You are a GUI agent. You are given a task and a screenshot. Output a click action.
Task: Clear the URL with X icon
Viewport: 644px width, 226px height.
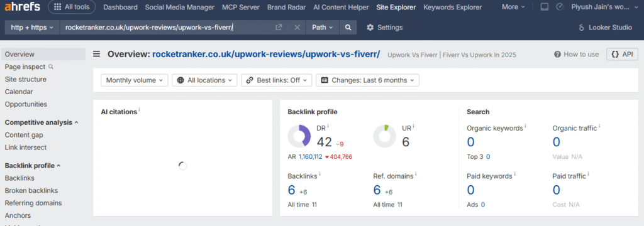(297, 28)
